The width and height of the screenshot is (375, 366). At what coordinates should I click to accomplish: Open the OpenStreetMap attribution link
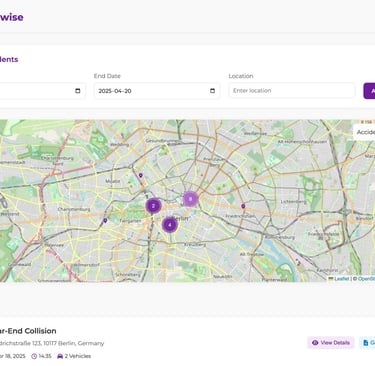click(366, 279)
